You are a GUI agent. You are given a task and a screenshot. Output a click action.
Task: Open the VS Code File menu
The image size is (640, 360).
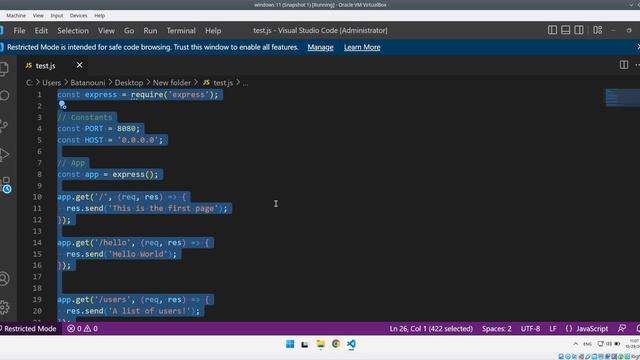[19, 31]
